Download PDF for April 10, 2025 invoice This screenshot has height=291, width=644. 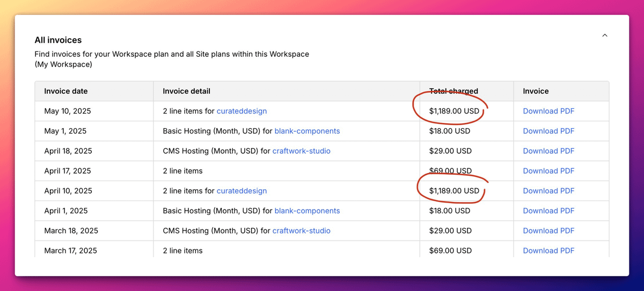click(x=548, y=190)
